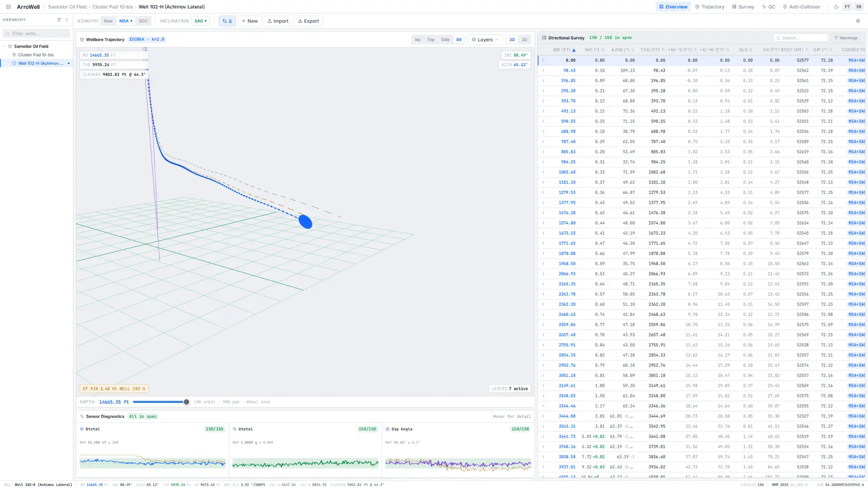Click the SF MIN 1.42 vs Well 103-S badge

[114, 388]
